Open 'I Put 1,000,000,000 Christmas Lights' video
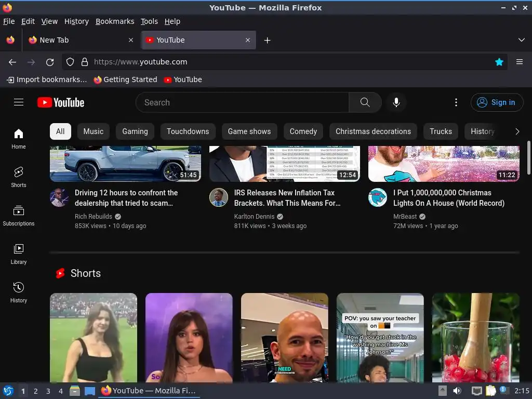 click(x=449, y=198)
